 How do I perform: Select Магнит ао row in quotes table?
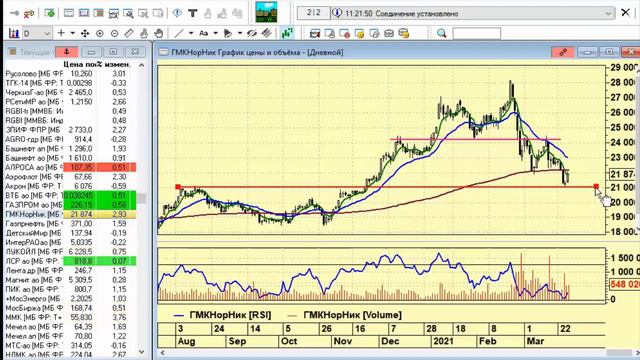tap(70, 280)
